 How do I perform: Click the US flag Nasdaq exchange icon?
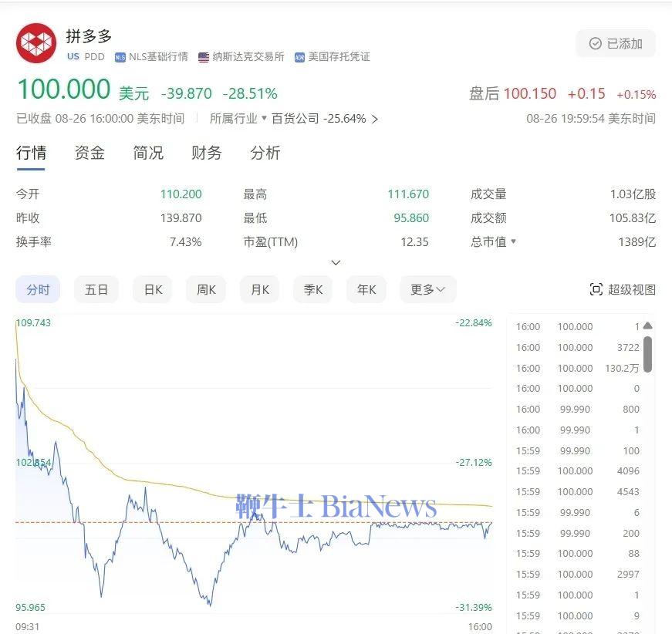pyautogui.click(x=204, y=57)
